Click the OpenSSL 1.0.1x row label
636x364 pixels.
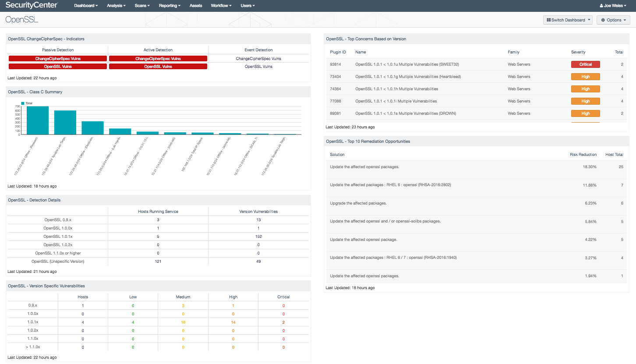point(58,237)
